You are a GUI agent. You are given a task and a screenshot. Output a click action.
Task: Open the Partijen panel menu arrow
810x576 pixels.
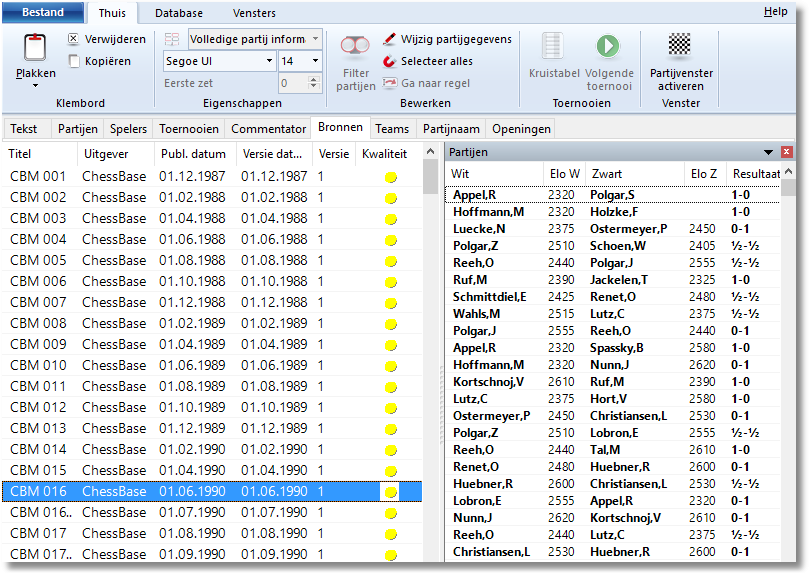click(x=768, y=152)
